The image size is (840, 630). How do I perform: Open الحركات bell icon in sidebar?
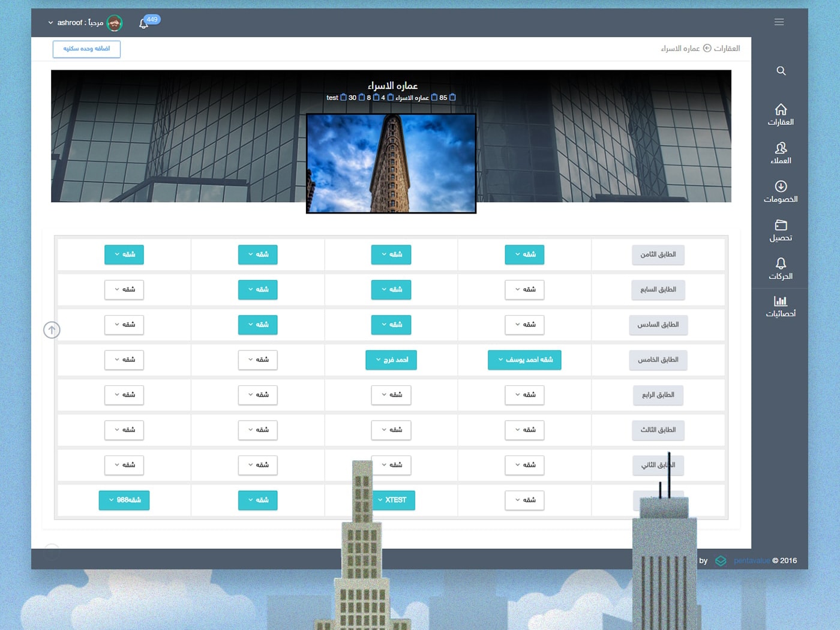[781, 268]
